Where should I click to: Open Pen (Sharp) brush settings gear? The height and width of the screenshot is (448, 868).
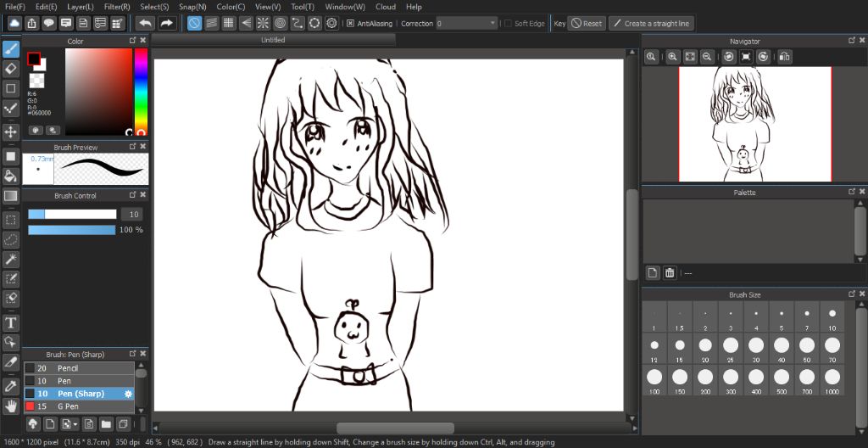[129, 394]
